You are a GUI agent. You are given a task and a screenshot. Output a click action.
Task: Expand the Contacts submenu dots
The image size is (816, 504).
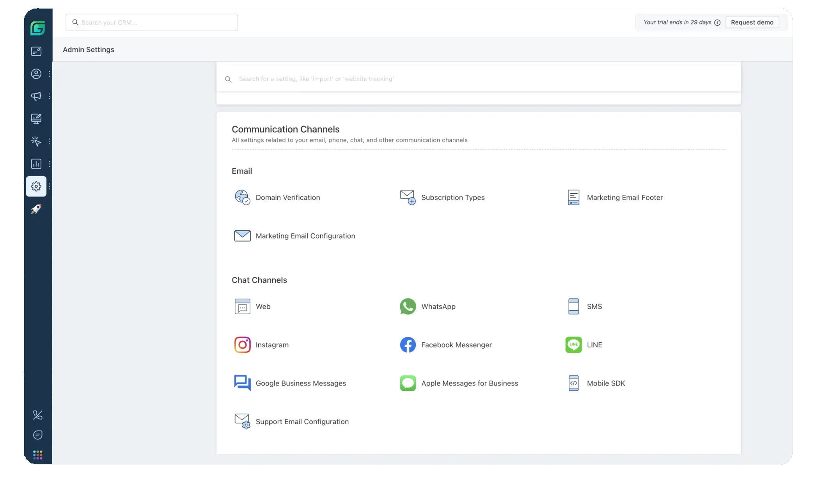pyautogui.click(x=50, y=74)
